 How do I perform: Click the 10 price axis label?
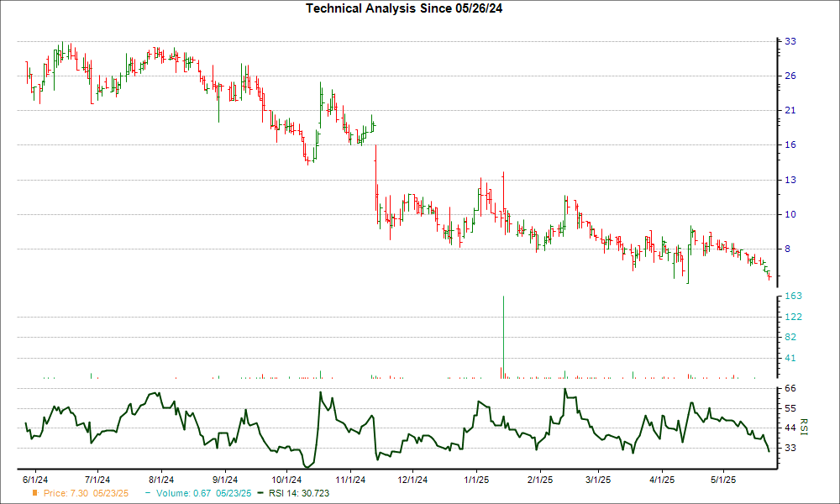pos(790,214)
